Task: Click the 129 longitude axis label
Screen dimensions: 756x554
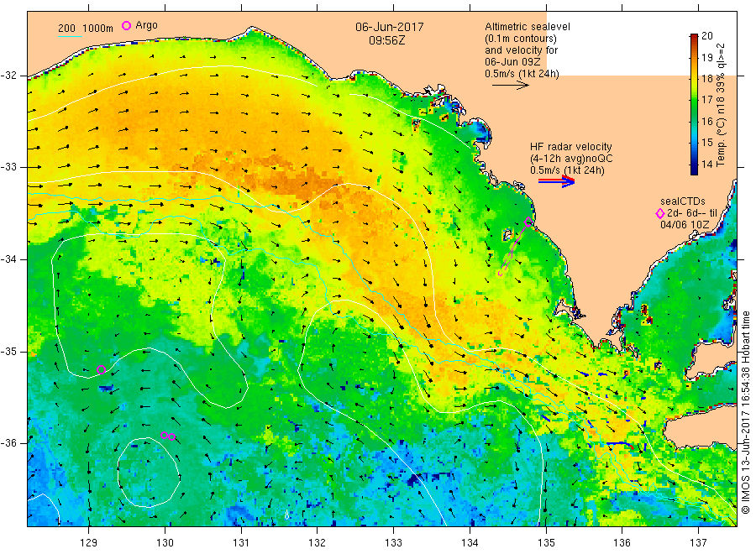Action: coord(89,543)
